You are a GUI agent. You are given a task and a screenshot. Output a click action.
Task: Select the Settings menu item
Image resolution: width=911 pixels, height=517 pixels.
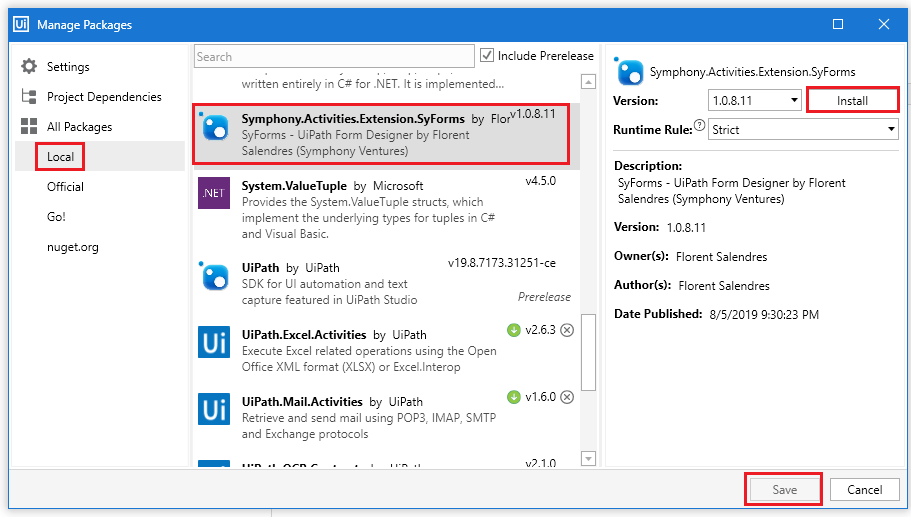coord(68,67)
